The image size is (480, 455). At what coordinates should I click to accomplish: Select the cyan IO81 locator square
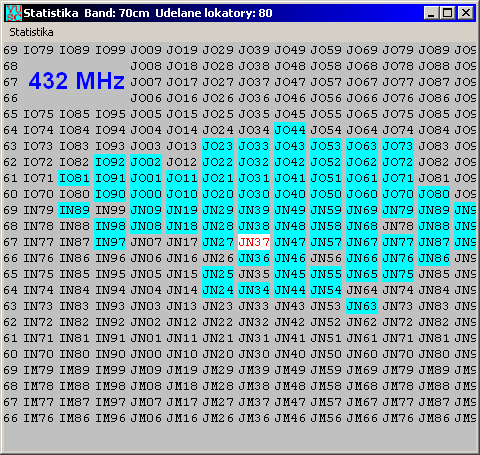[x=74, y=178]
